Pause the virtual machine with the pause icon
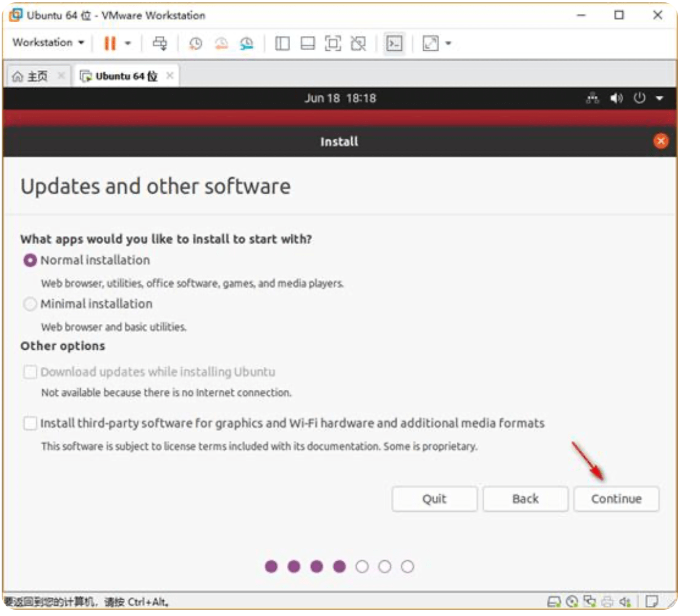The height and width of the screenshot is (616, 700). 110,43
